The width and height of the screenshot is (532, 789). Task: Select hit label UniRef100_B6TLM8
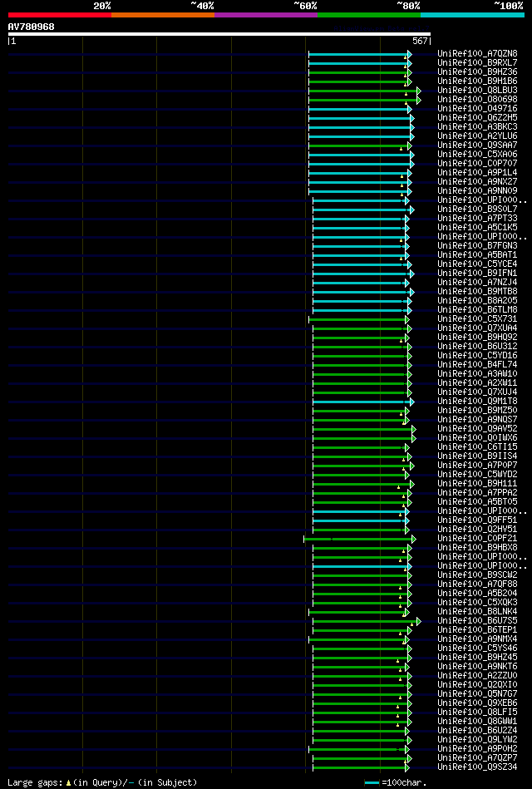point(477,310)
